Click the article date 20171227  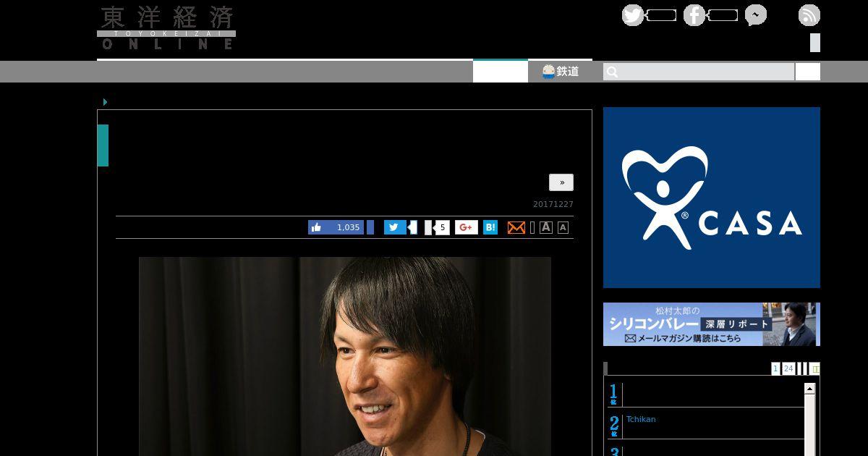[x=553, y=205]
